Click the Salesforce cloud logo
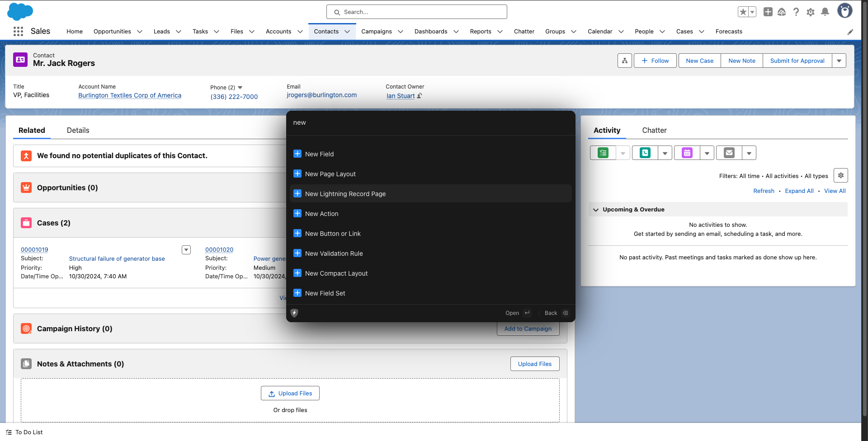The width and height of the screenshot is (868, 441). tap(20, 11)
